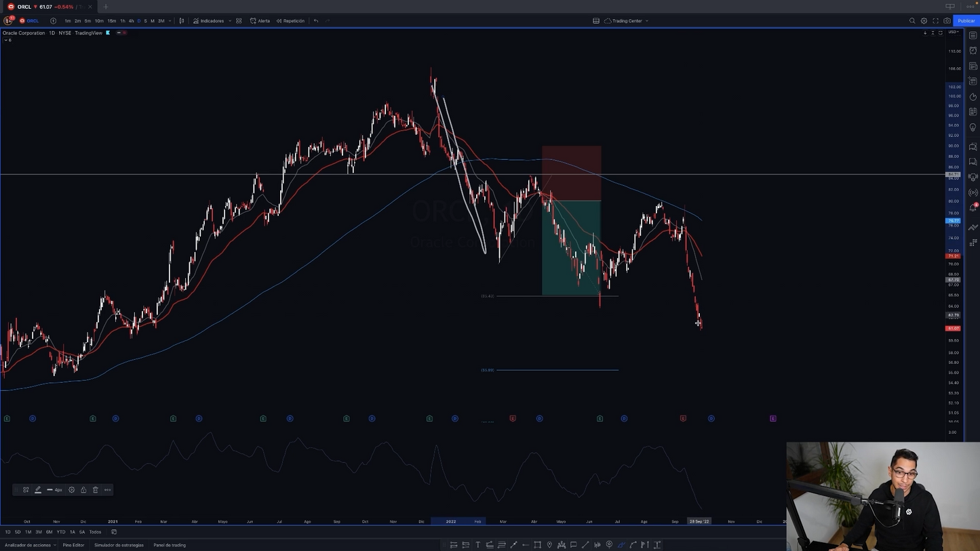The width and height of the screenshot is (980, 551).
Task: Open chart settings gear in top right
Action: [x=924, y=21]
